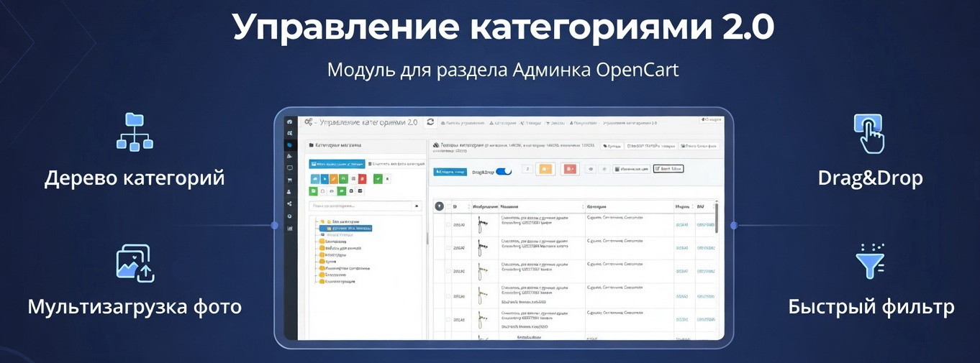The height and width of the screenshot is (363, 980).
Task: Click the refresh icon beside the module title
Action: tap(430, 122)
